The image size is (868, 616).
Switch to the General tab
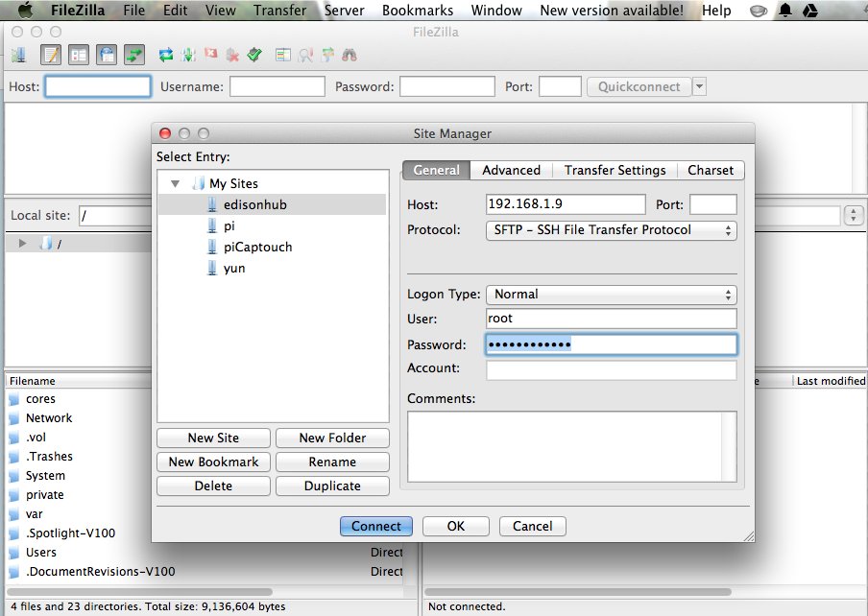[x=436, y=171]
